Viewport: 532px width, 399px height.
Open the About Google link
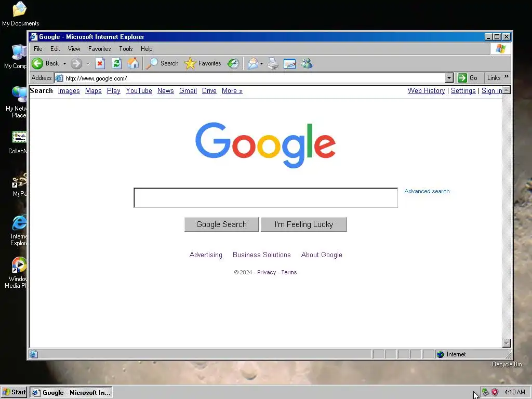(322, 255)
